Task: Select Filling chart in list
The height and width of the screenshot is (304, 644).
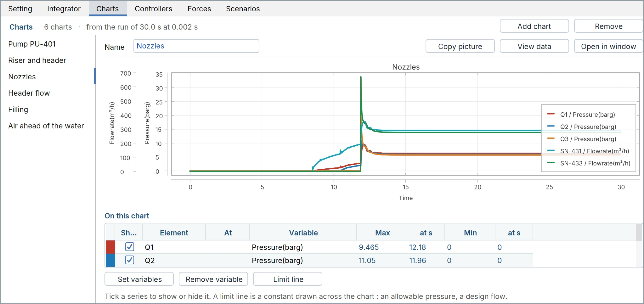Action: [48, 110]
